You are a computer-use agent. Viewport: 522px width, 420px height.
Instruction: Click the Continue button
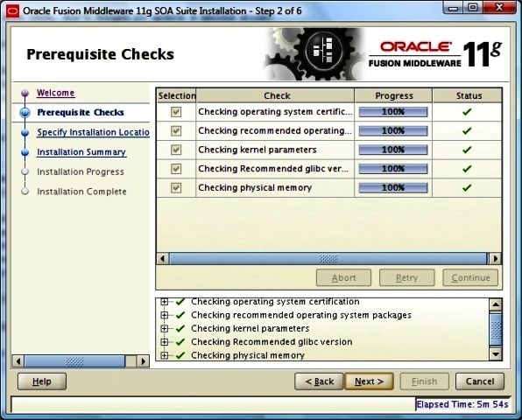pyautogui.click(x=470, y=277)
